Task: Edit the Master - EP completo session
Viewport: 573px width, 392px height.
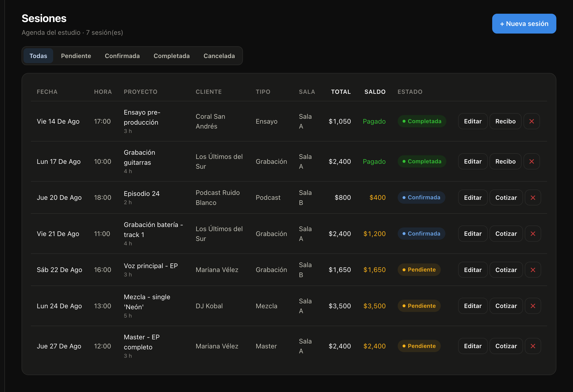Action: 473,346
